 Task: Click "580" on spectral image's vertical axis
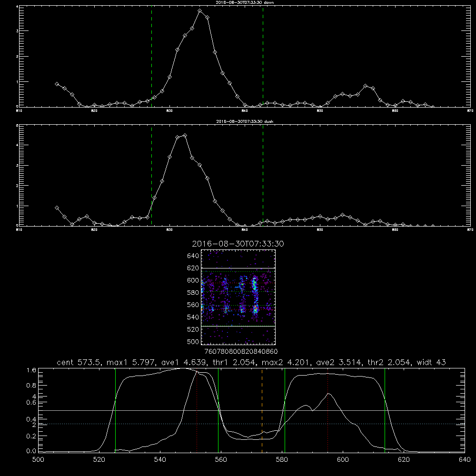(193, 293)
